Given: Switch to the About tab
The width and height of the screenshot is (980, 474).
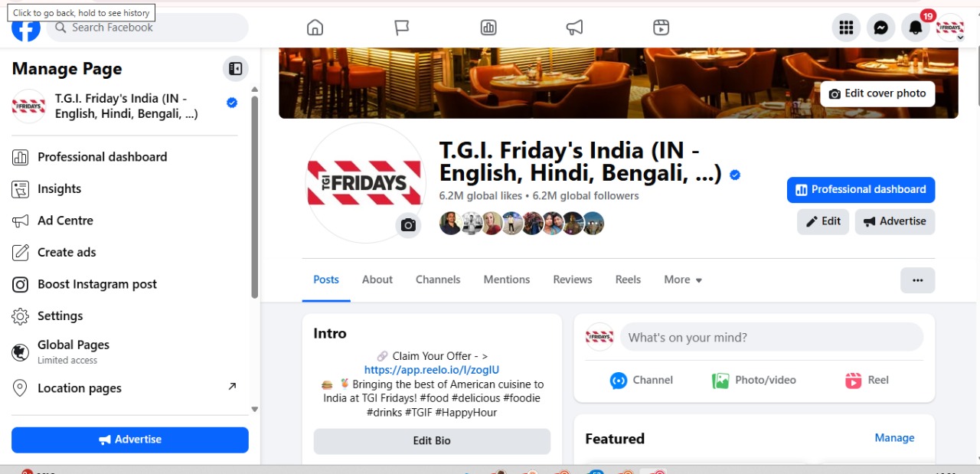Looking at the screenshot, I should 377,279.
